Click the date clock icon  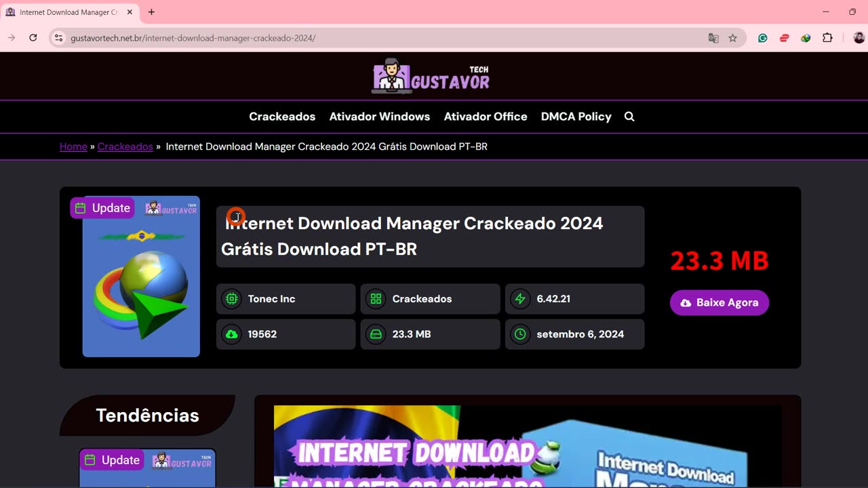pos(520,334)
